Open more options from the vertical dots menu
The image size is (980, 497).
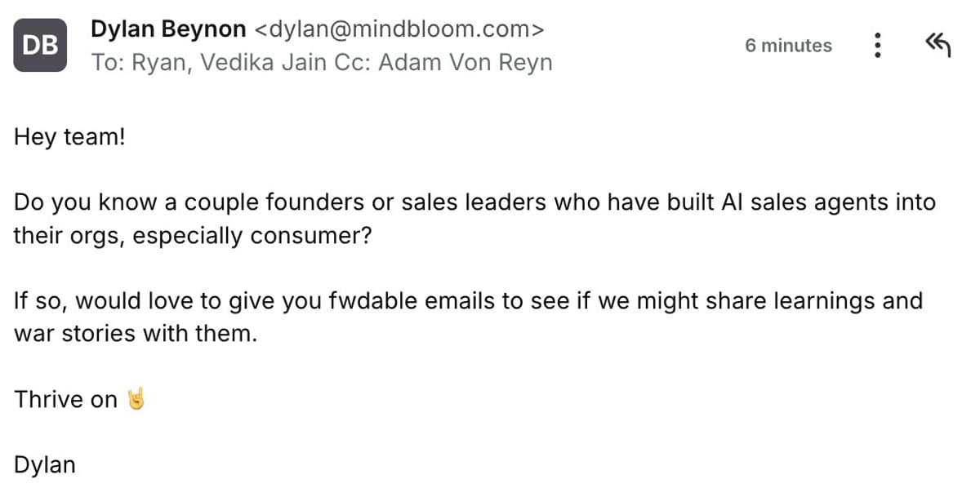[878, 47]
